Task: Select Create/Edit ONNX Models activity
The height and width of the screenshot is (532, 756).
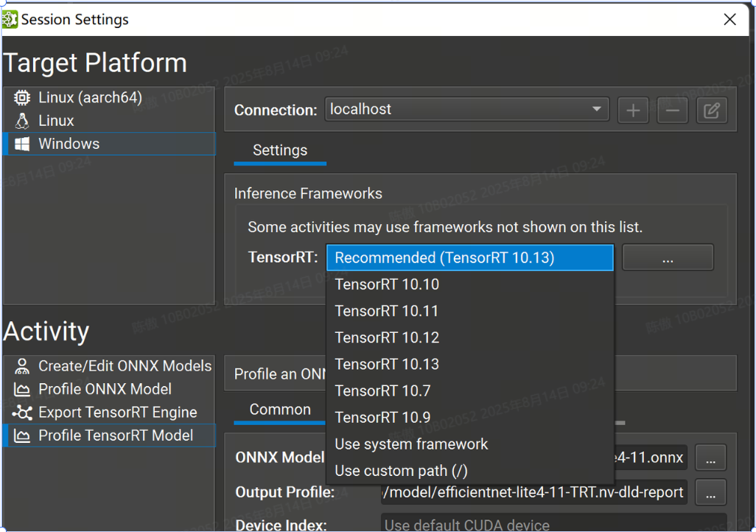Action: [110, 366]
